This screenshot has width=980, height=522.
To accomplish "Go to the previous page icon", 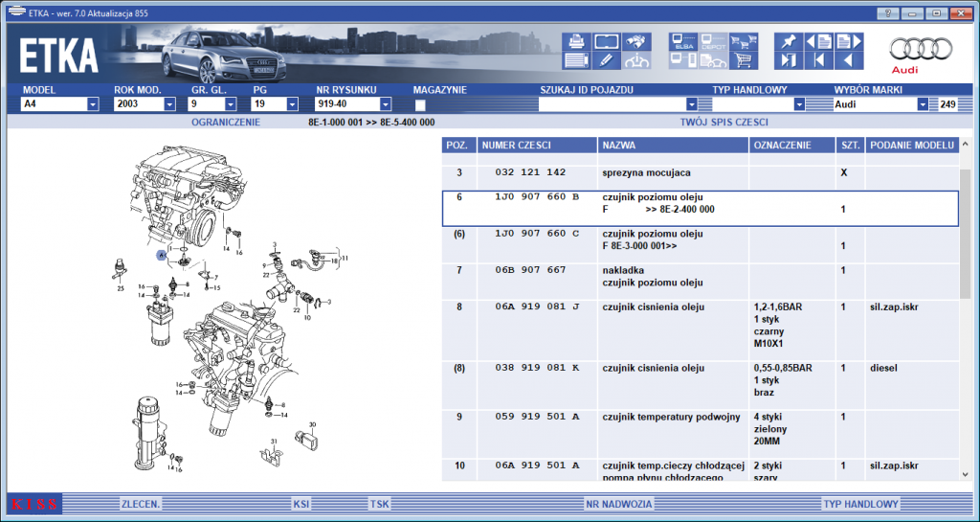I will pos(819,42).
